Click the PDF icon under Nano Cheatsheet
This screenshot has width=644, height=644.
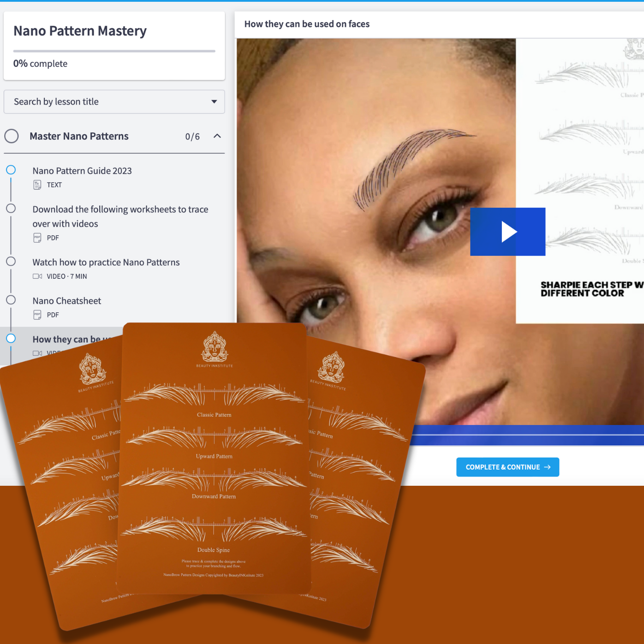point(37,315)
